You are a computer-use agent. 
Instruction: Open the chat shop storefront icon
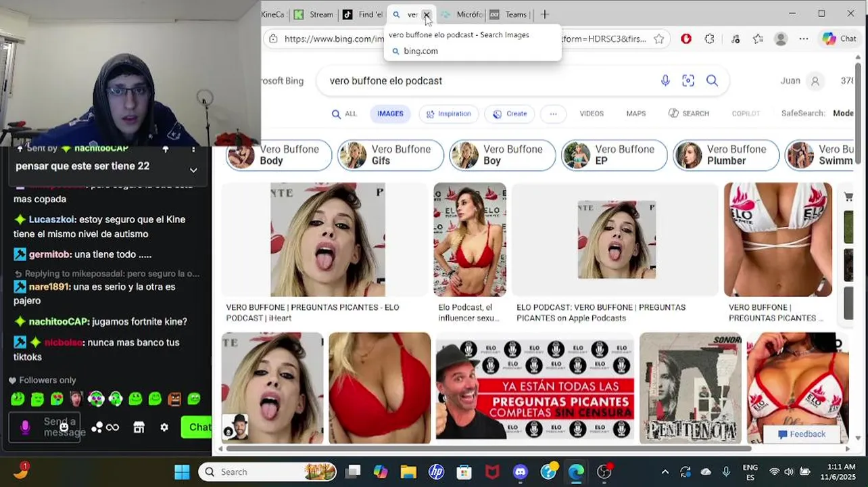coord(139,427)
